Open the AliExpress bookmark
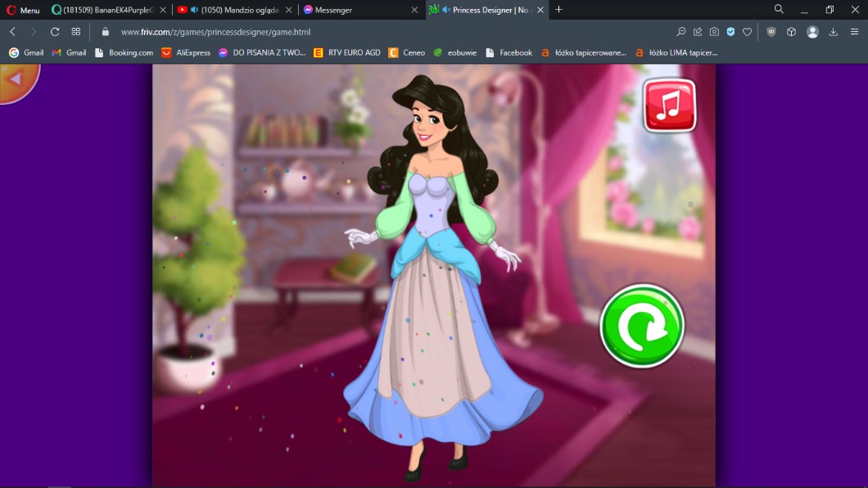This screenshot has width=868, height=488. (x=186, y=52)
